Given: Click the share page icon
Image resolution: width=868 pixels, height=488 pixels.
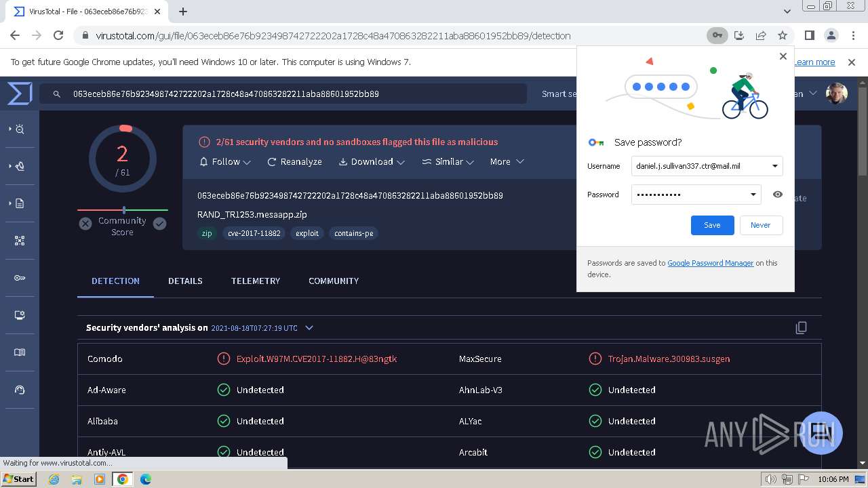Looking at the screenshot, I should [x=761, y=35].
